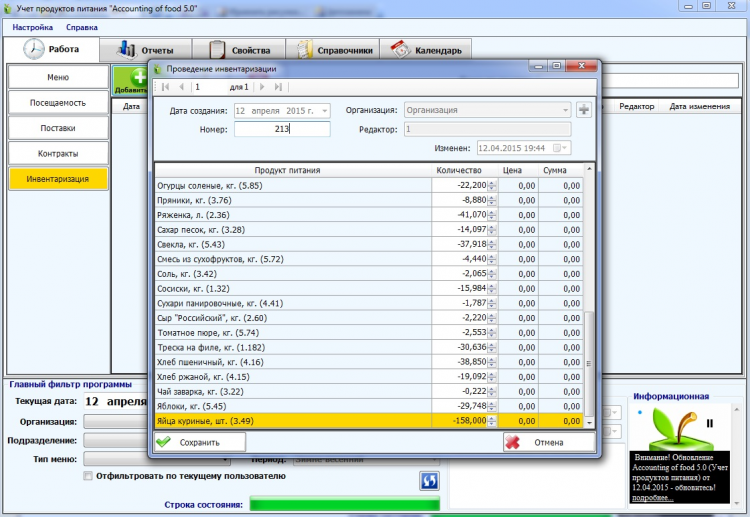Screen dimensions: 750x517
Task: Adjust quantity spinner for Яйца куриные
Action: [x=492, y=421]
